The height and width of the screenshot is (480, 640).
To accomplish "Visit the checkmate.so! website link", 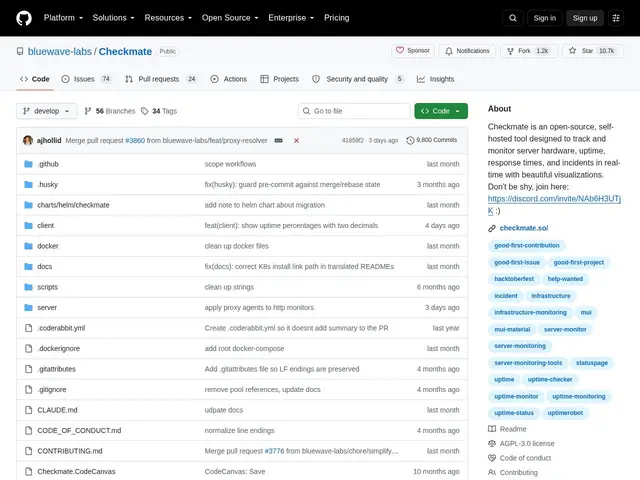I will (524, 228).
